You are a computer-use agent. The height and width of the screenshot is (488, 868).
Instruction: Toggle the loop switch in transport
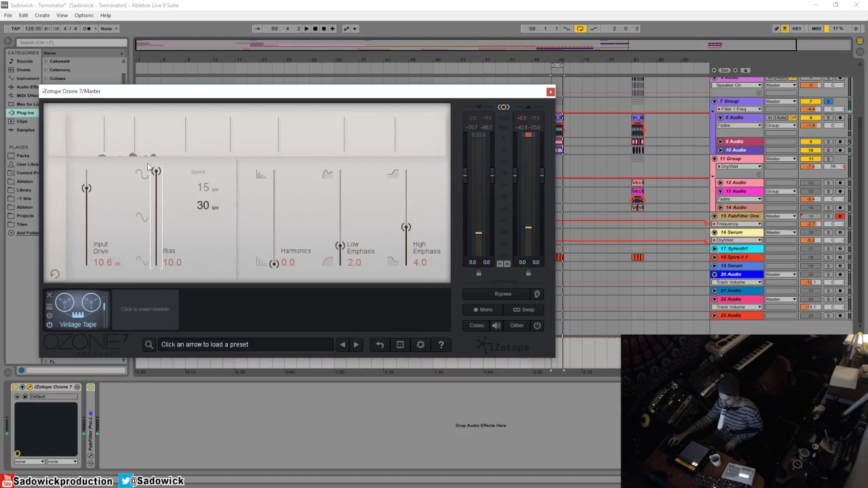(x=580, y=28)
